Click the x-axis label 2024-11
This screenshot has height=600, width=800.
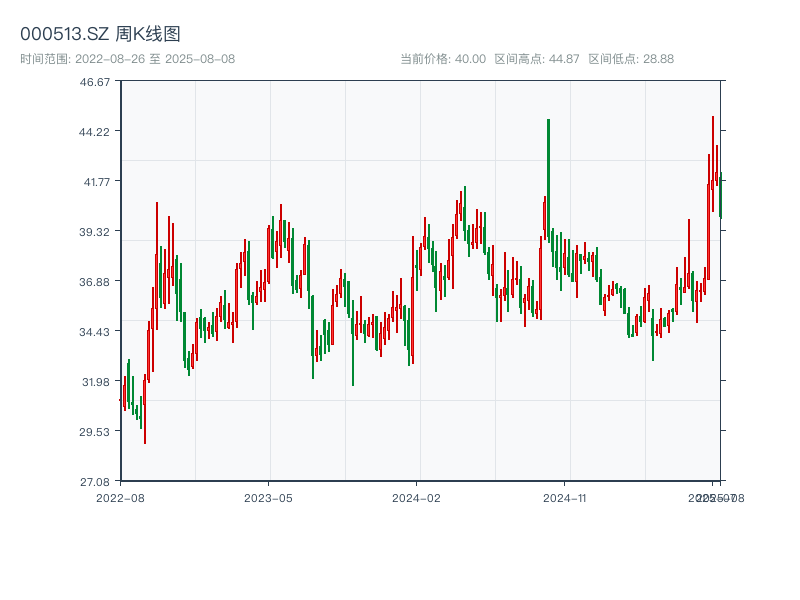pos(564,498)
